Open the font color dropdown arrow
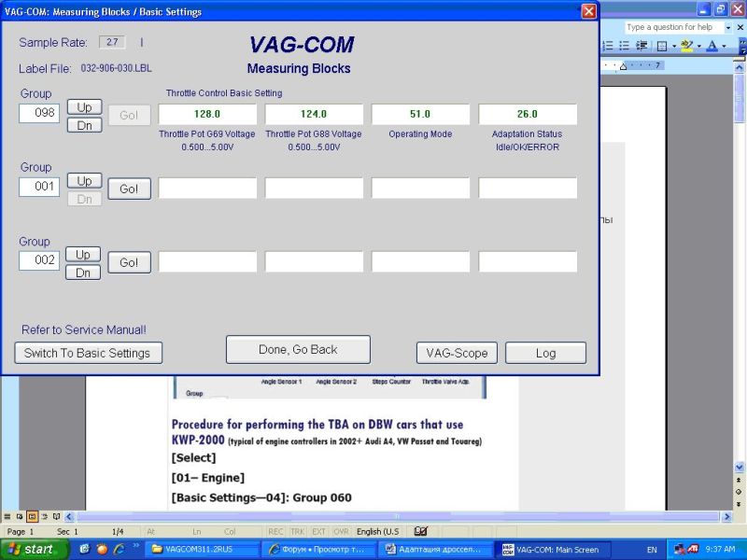The width and height of the screenshot is (747, 560). [x=724, y=46]
